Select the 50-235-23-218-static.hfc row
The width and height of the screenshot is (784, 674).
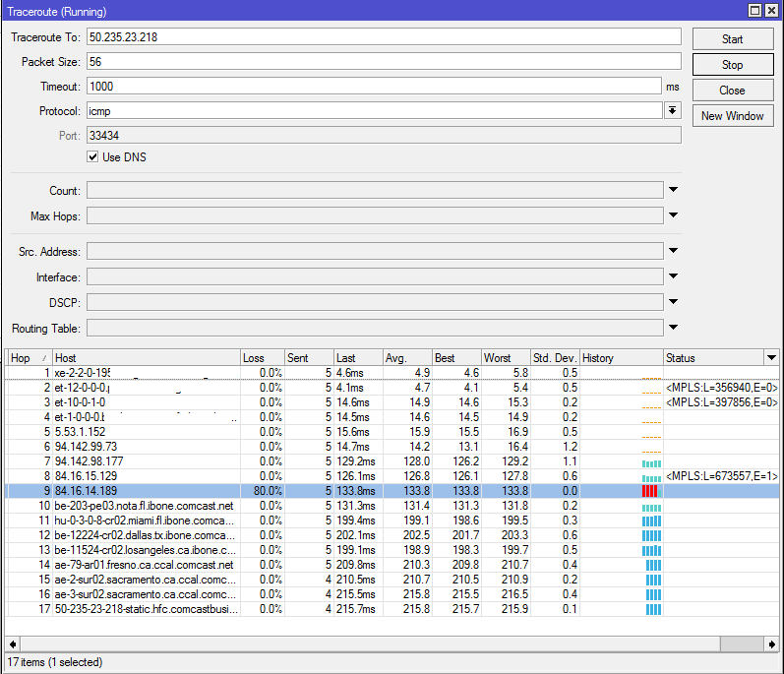392,608
